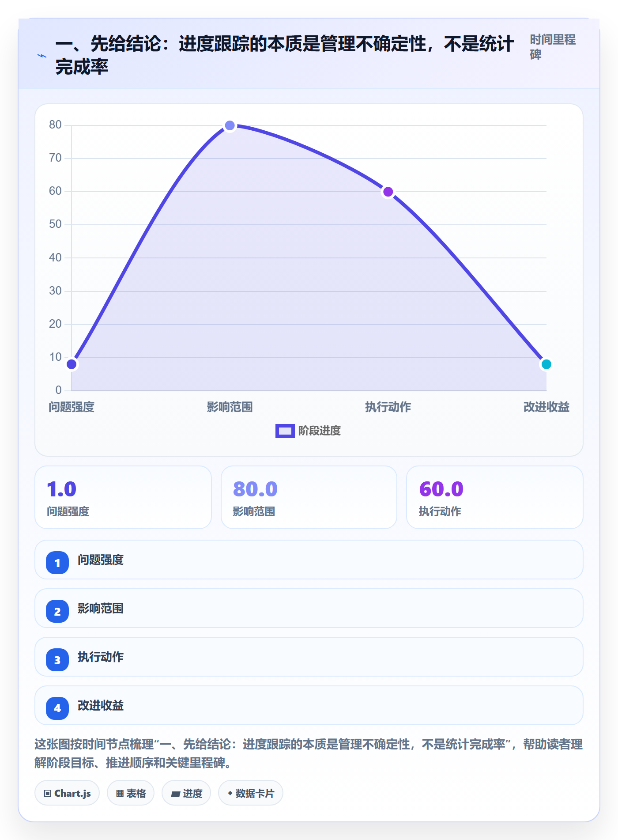Click the 执行动作 text in list row 3
Image resolution: width=618 pixels, height=840 pixels.
click(x=101, y=657)
